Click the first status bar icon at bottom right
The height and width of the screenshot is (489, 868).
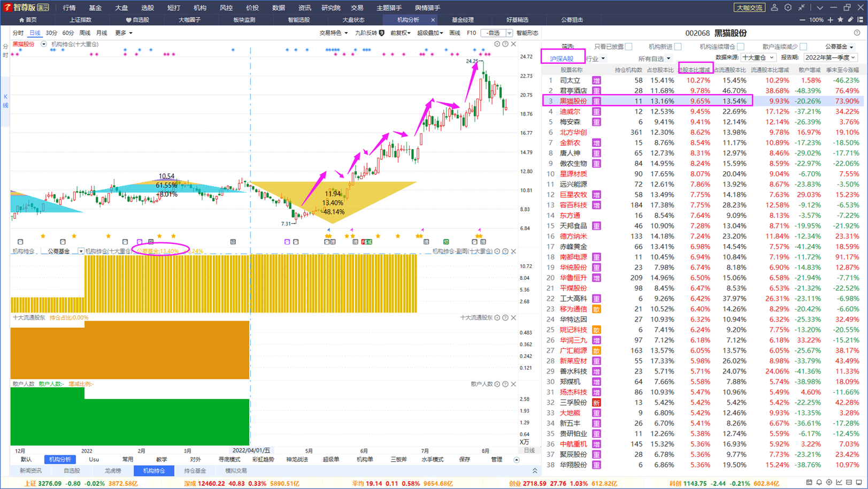809,483
